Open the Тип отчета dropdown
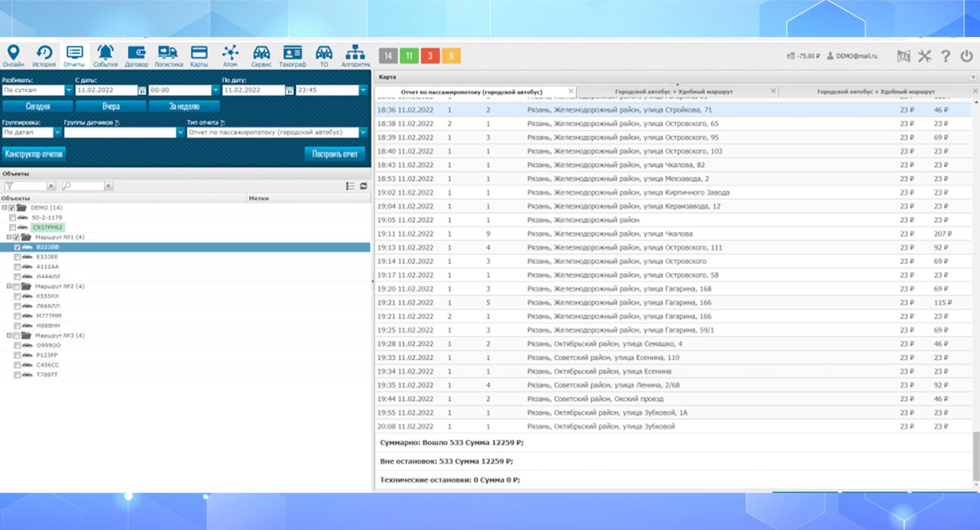 (x=363, y=132)
